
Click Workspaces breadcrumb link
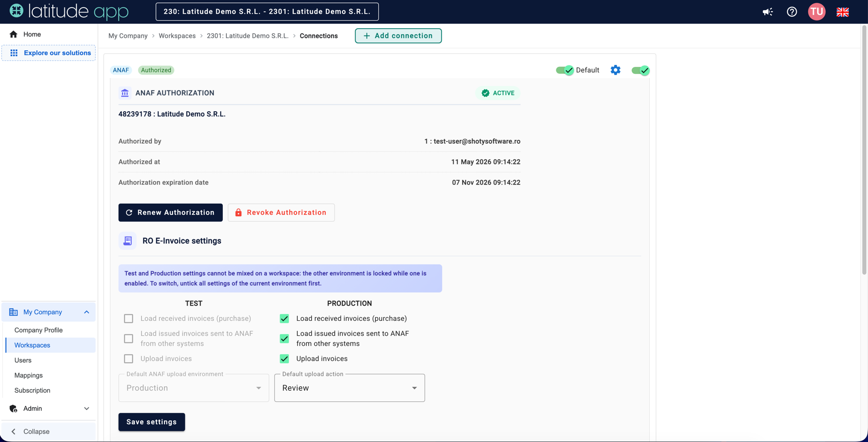(x=177, y=36)
